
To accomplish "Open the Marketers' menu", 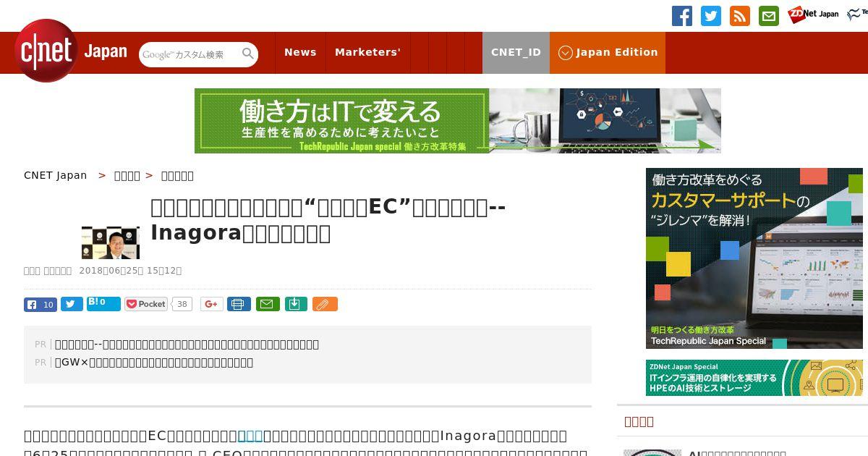I will (x=367, y=52).
